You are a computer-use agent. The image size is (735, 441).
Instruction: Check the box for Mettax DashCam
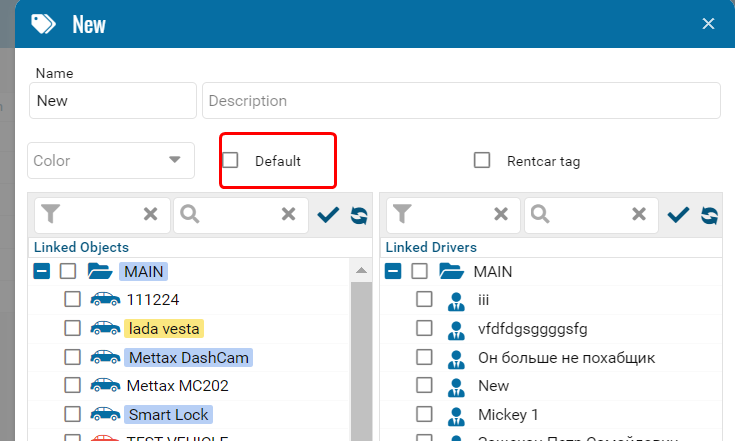point(72,357)
